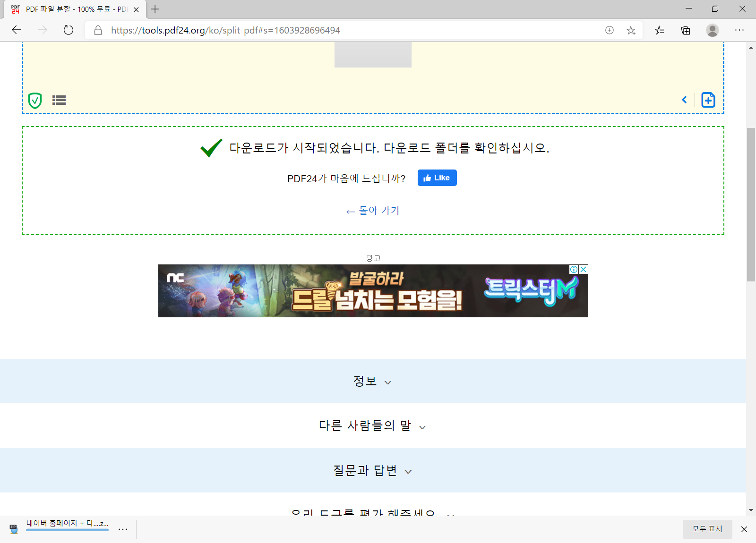756x543 pixels.
Task: Open site info via the lock icon
Action: pos(97,30)
